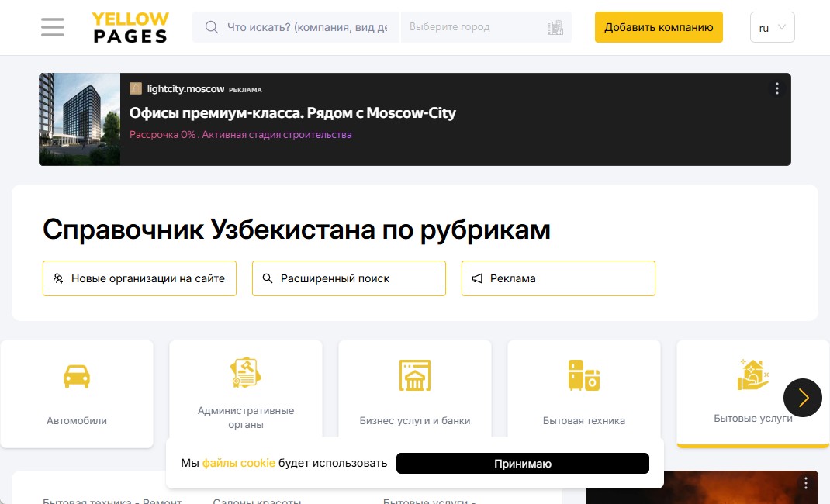Open the ru language dropdown
The width and height of the screenshot is (830, 504).
(772, 27)
